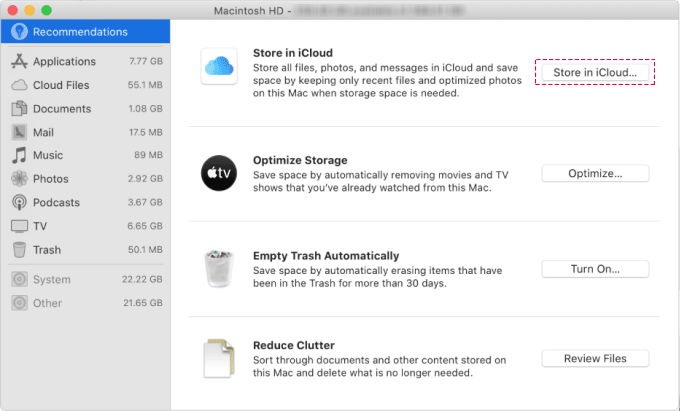680x411 pixels.
Task: Click the Macintosh HD window title
Action: [248, 11]
